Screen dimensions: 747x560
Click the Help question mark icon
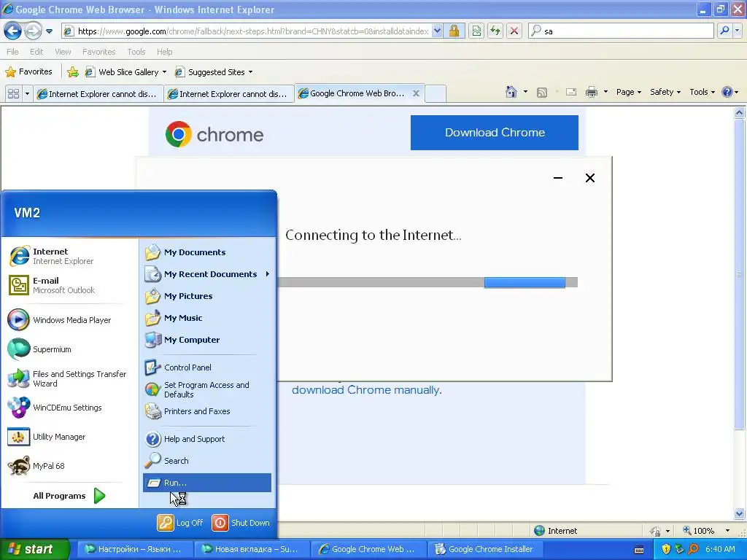727,92
